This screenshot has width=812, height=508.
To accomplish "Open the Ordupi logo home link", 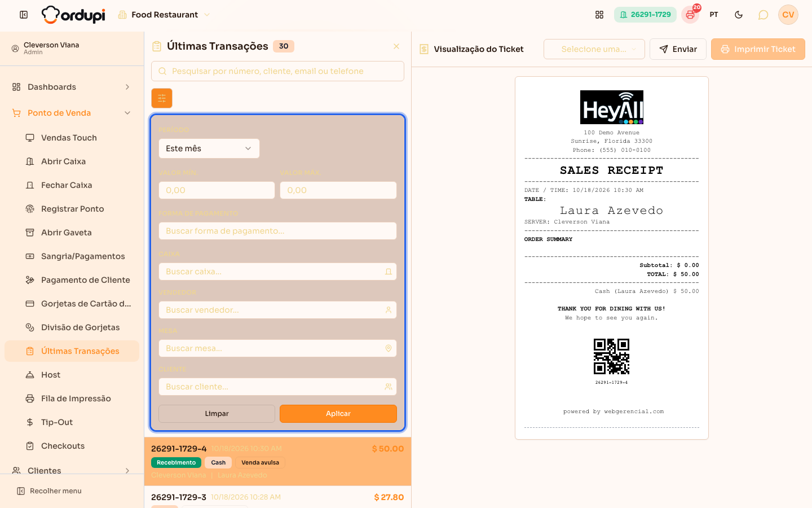I will click(73, 15).
